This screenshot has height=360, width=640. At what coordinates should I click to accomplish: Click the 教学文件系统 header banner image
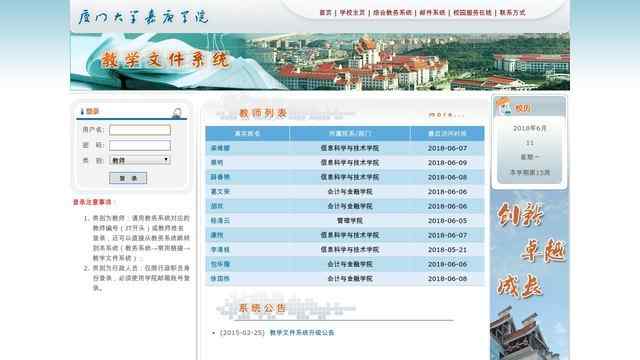tap(320, 62)
